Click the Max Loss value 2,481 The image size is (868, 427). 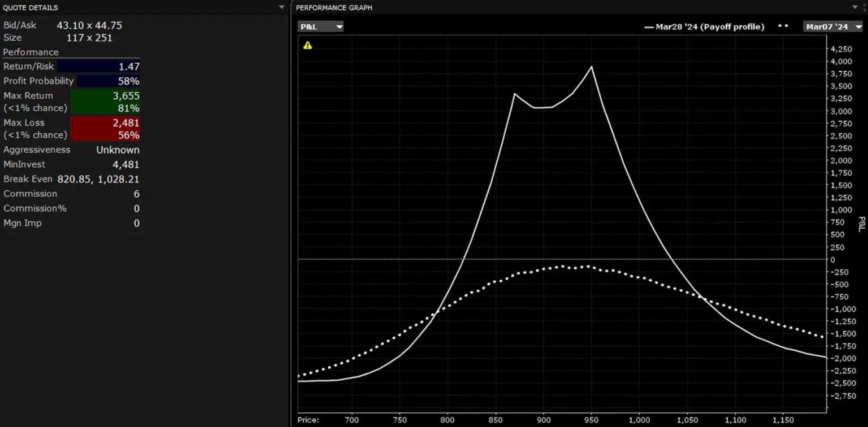point(126,123)
